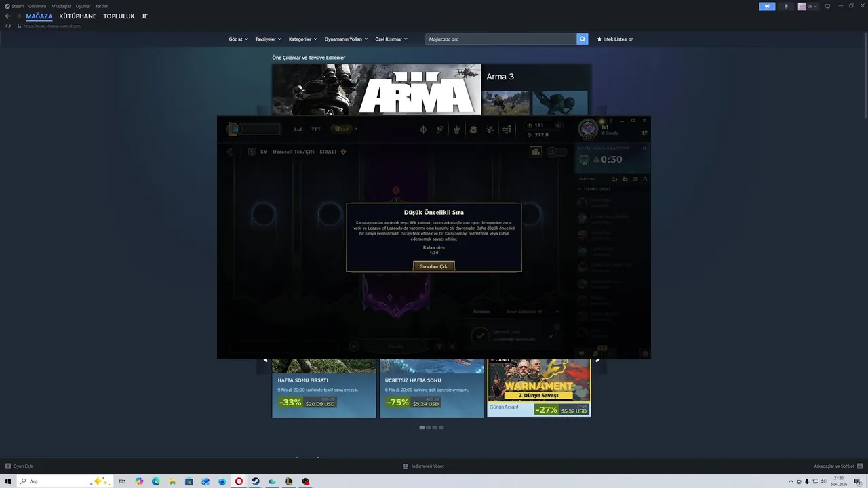868x488 pixels.
Task: Open Steam notifications bell
Action: pyautogui.click(x=786, y=6)
